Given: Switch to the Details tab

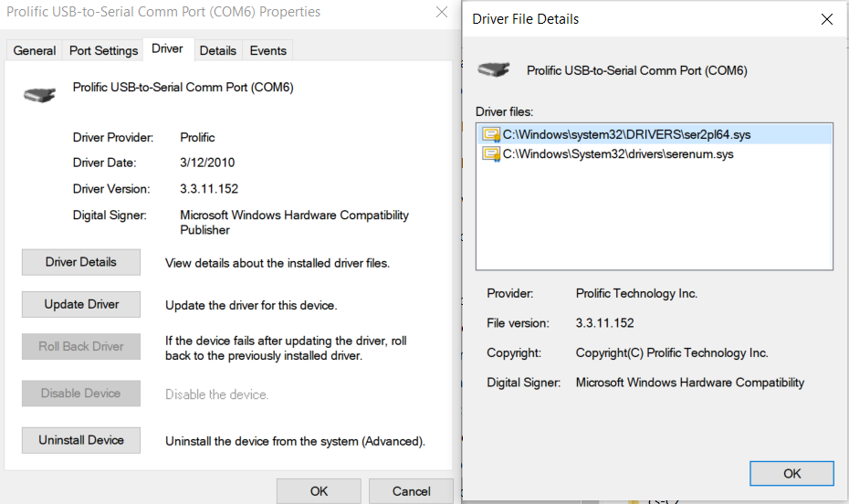Looking at the screenshot, I should [217, 50].
